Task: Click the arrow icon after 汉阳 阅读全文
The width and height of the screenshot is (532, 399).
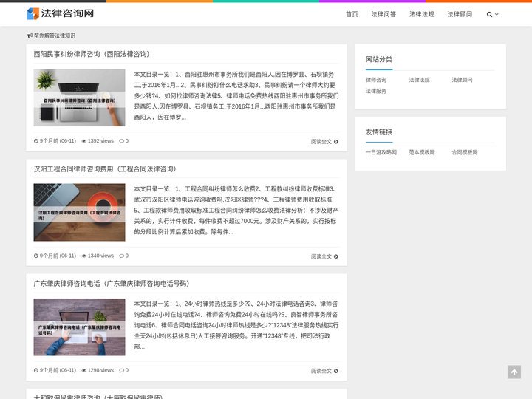Action: (336, 256)
